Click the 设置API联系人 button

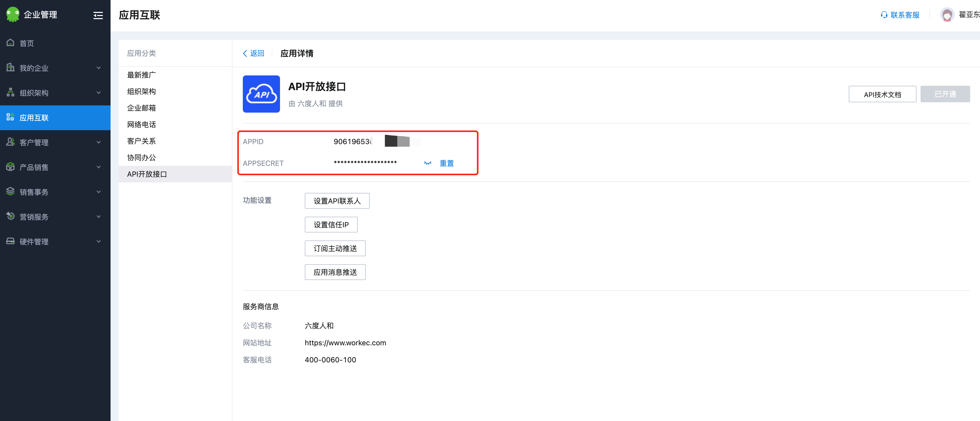click(x=337, y=201)
